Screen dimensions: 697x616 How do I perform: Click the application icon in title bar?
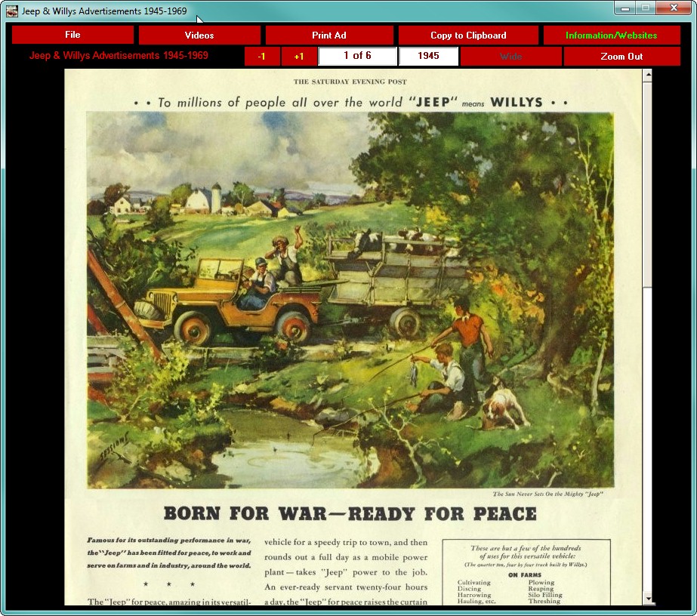pos(12,11)
